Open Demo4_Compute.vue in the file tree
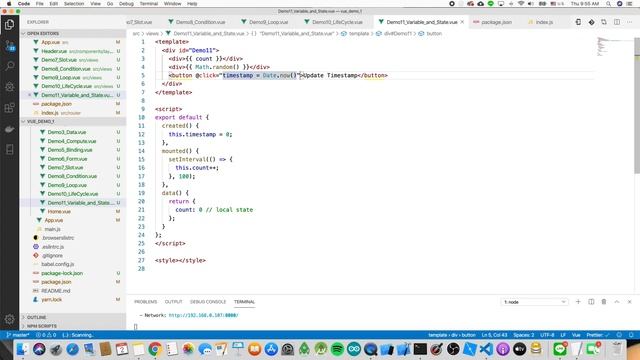 pyautogui.click(x=72, y=141)
